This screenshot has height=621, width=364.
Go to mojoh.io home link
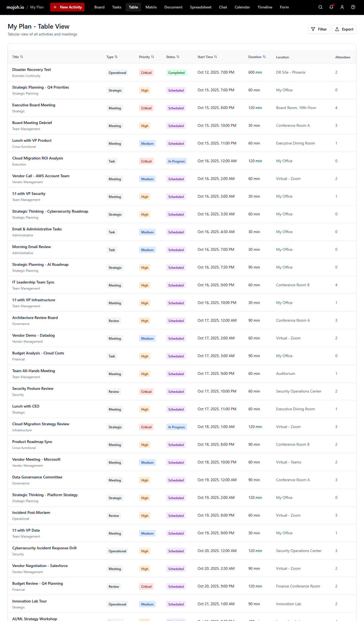(15, 7)
